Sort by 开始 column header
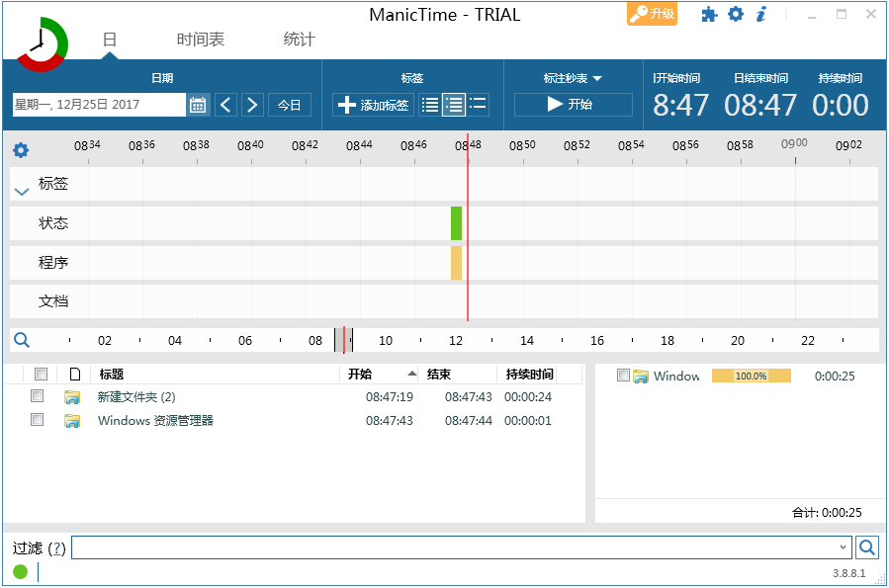This screenshot has height=588, width=889. click(x=360, y=374)
